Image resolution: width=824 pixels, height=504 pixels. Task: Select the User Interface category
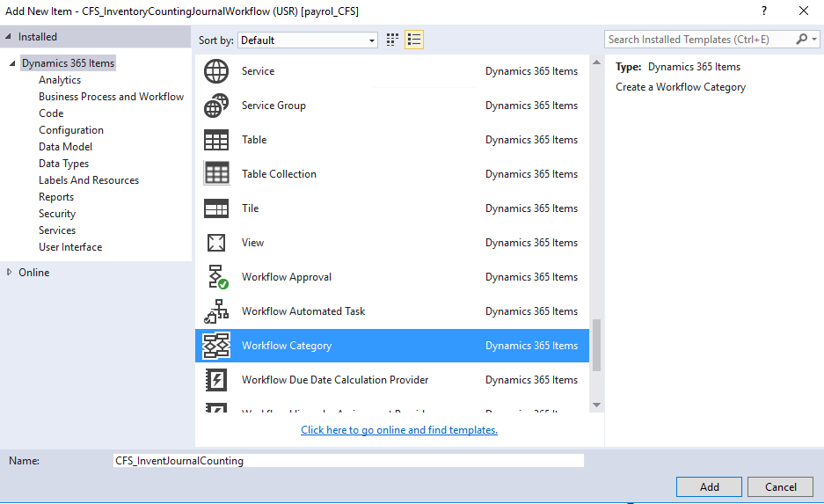point(70,247)
